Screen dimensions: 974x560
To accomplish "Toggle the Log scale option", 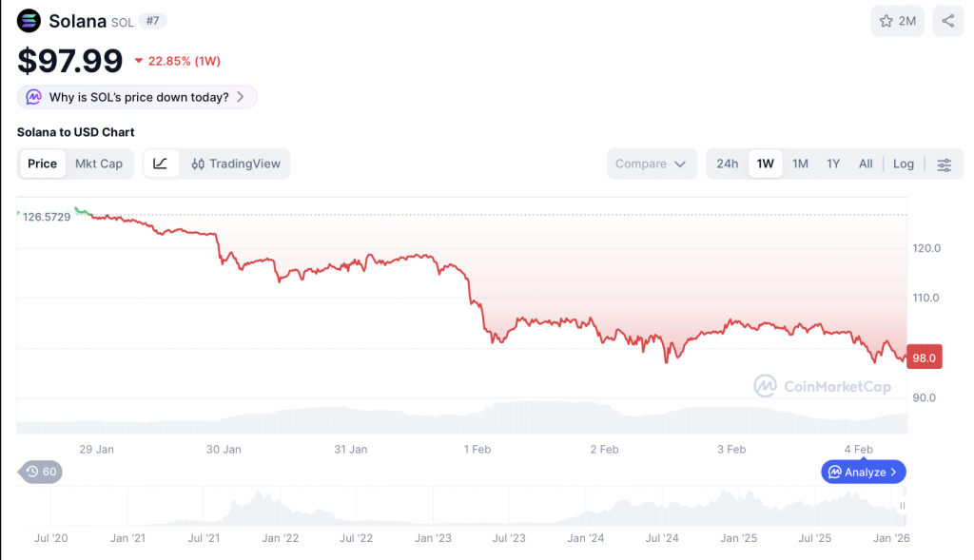I will coord(904,164).
